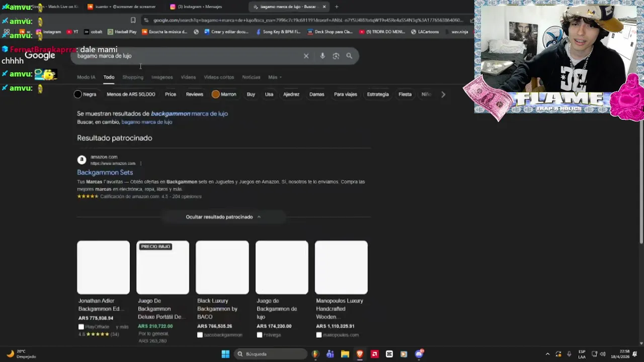Click the microphone system tray icon
The width and height of the screenshot is (644, 362).
pyautogui.click(x=569, y=354)
